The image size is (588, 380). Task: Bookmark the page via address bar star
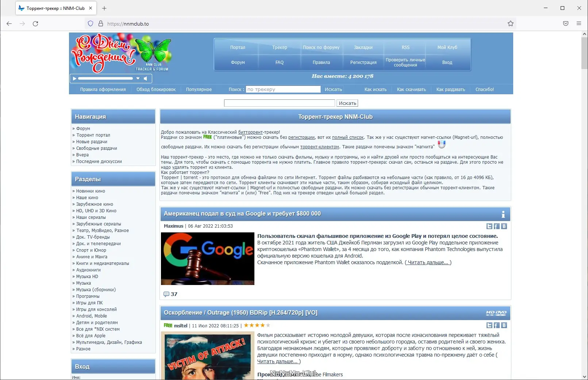pos(511,23)
